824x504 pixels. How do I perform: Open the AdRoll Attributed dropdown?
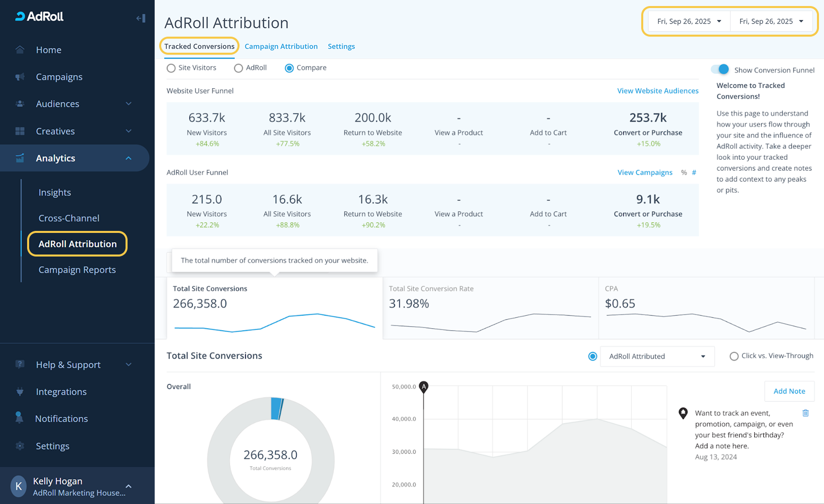click(x=657, y=356)
